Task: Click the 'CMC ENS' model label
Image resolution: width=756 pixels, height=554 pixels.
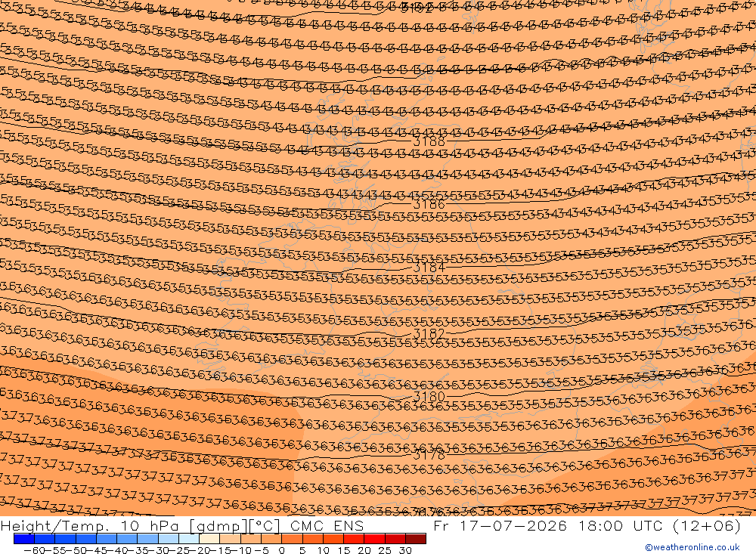Action: pos(327,525)
